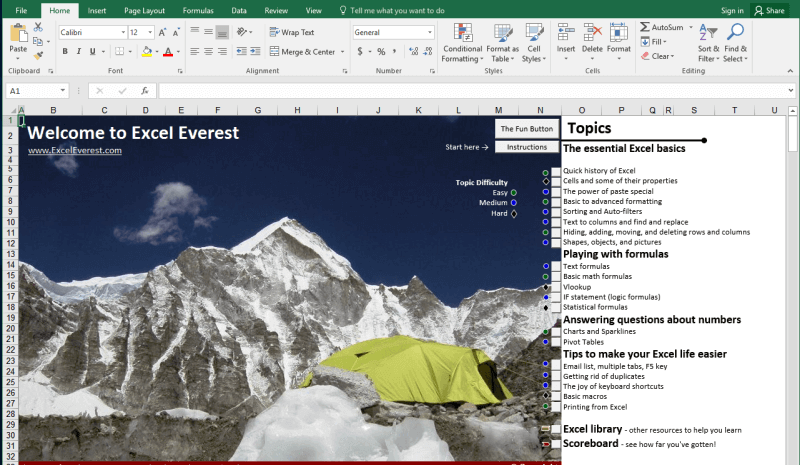Click in the formula bar
The height and width of the screenshot is (465, 800).
pos(472,91)
